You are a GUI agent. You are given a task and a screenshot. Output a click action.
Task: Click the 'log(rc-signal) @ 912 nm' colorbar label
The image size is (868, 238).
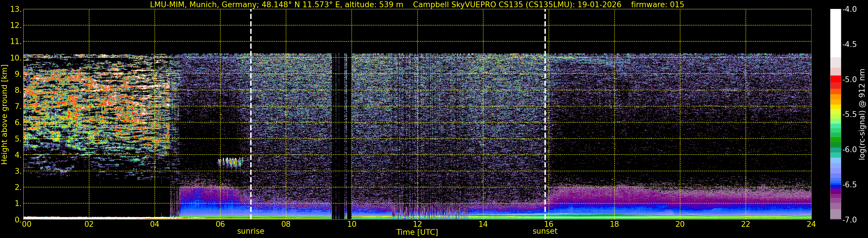point(862,114)
